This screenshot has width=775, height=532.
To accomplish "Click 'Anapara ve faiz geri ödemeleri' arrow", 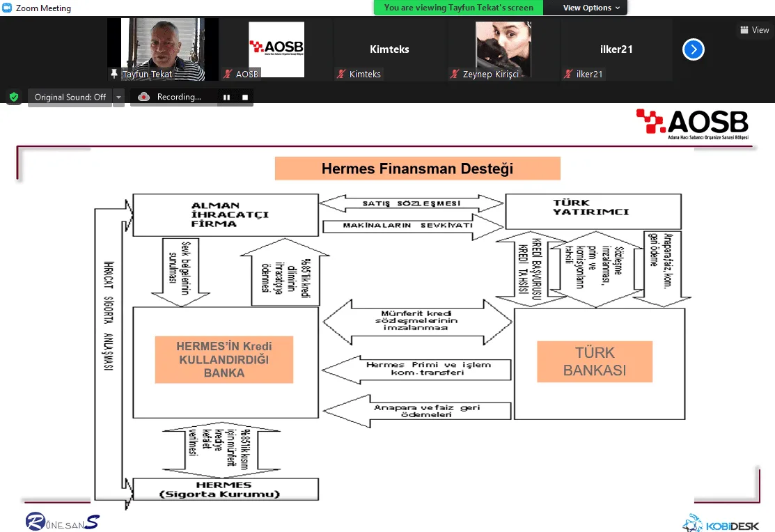I will click(416, 411).
